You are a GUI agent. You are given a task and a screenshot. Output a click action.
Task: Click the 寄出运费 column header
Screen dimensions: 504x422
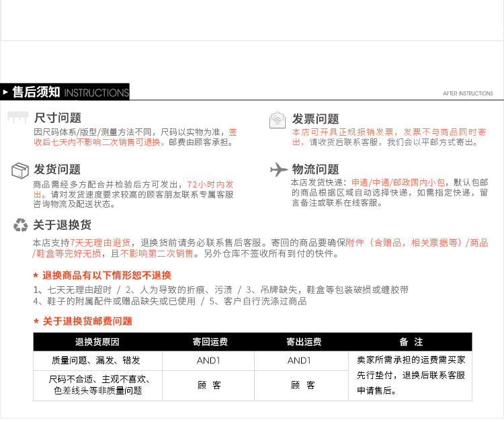(x=304, y=341)
